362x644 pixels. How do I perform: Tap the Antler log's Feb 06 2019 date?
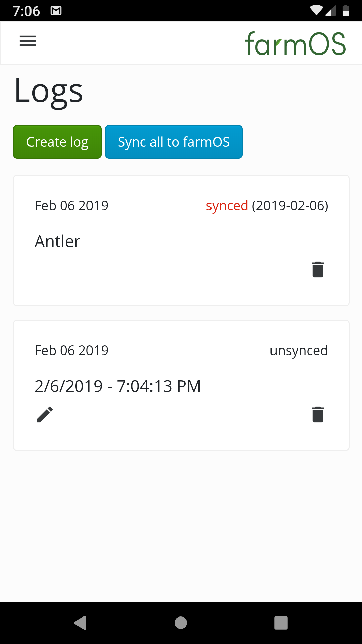pyautogui.click(x=71, y=206)
